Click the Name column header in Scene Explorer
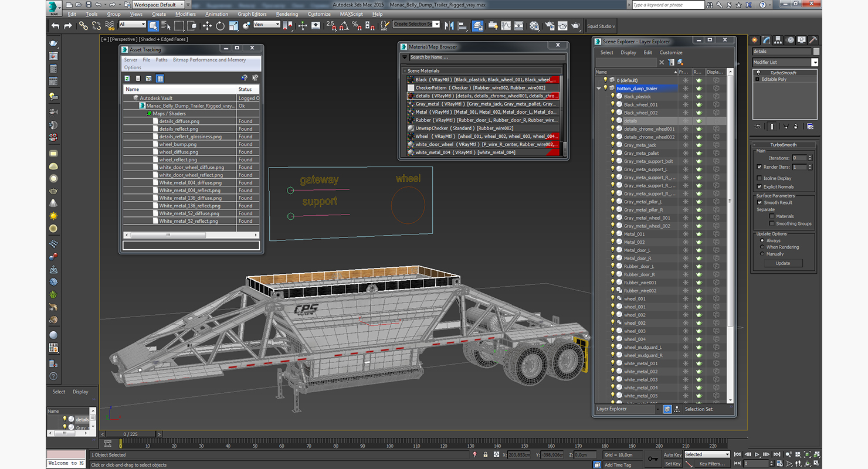The width and height of the screenshot is (868, 469). tap(636, 72)
